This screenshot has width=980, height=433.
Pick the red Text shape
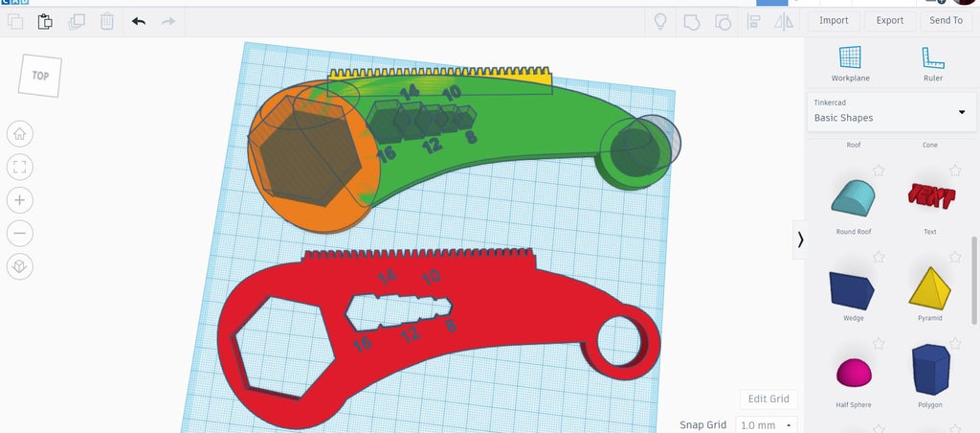[930, 196]
